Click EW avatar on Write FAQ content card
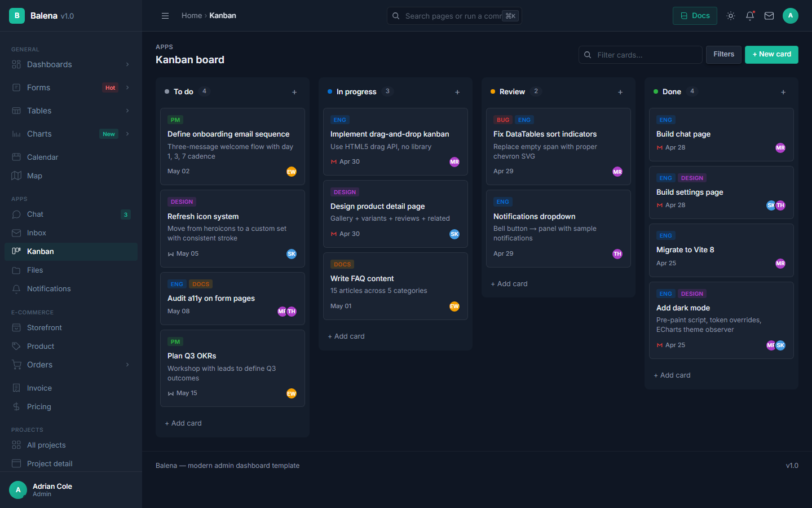The image size is (812, 508). (454, 306)
